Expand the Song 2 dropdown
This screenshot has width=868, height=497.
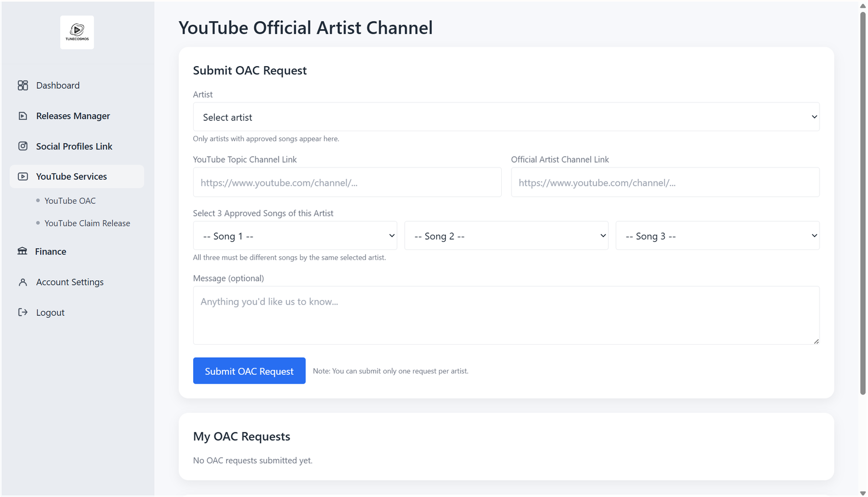(x=506, y=236)
